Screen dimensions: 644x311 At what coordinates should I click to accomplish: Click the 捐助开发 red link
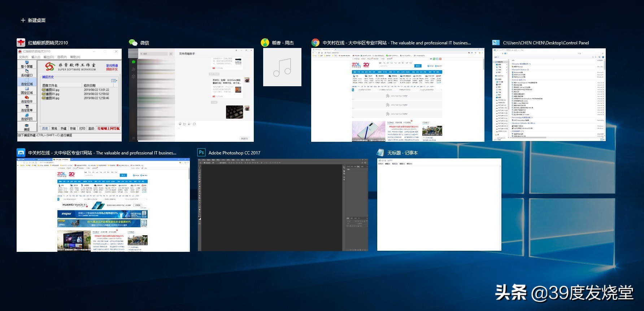pyautogui.click(x=112, y=69)
